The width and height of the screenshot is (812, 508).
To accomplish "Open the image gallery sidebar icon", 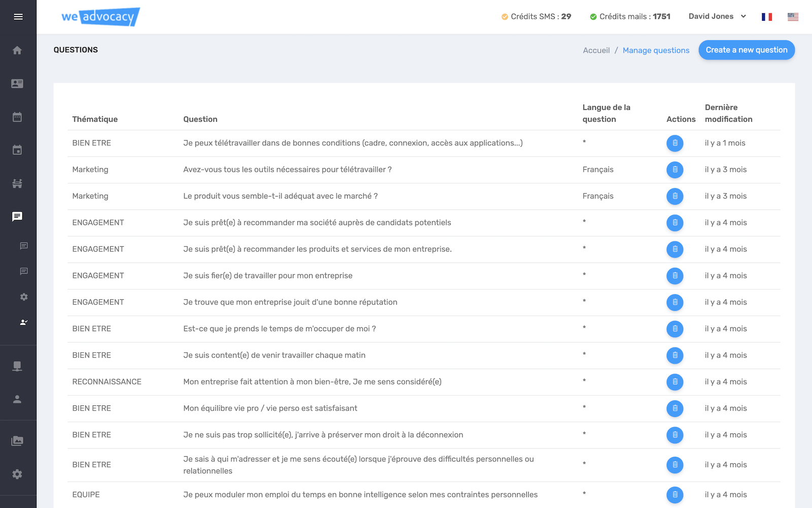I will [17, 441].
